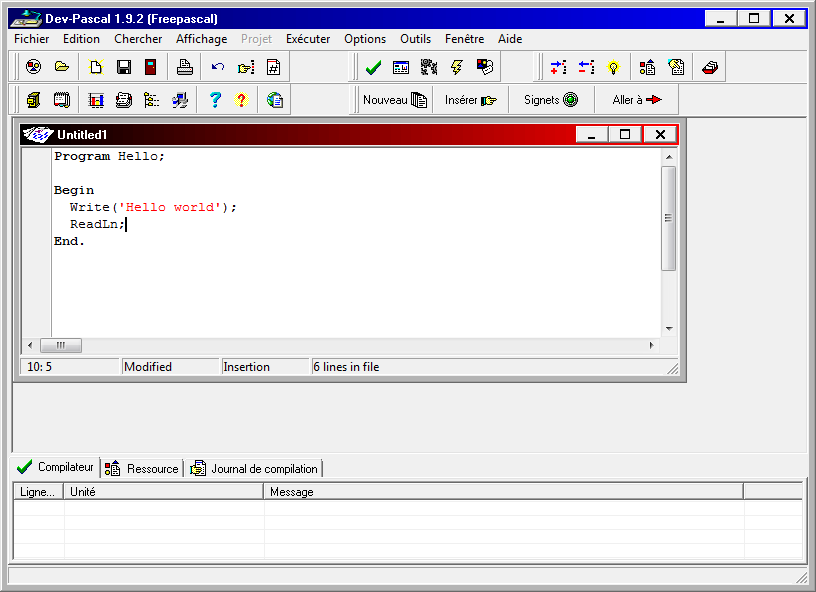The image size is (816, 592).
Task: Click the printer icon in toolbar
Action: coord(184,67)
